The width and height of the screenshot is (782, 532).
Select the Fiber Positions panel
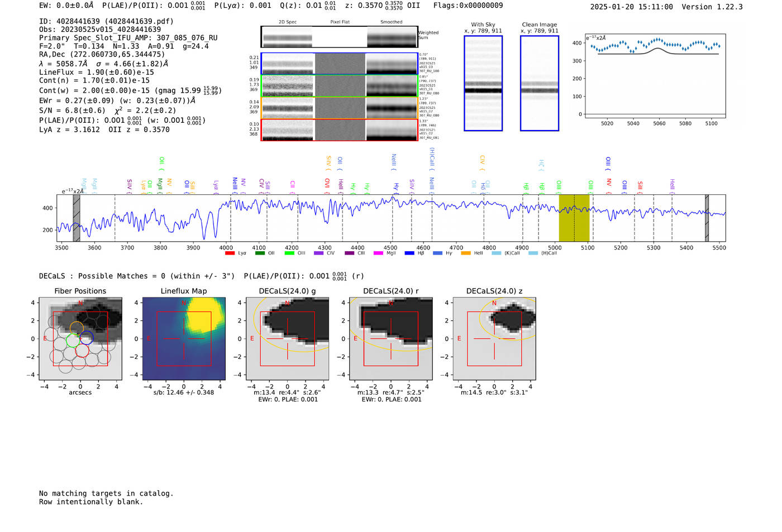(80, 338)
